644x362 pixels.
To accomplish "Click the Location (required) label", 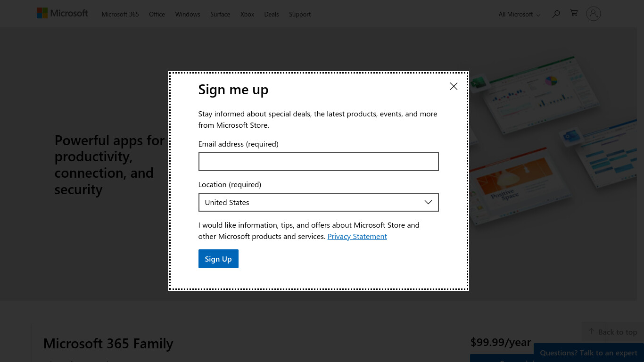I will point(230,185).
